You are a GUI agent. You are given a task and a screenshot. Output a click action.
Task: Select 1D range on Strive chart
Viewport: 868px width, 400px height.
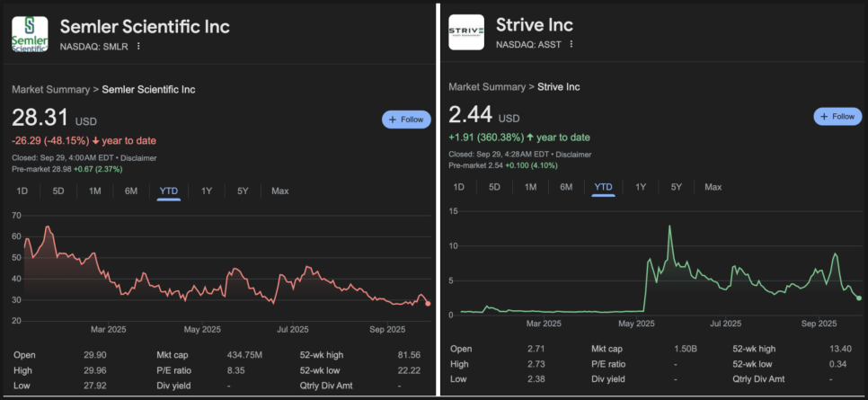459,187
